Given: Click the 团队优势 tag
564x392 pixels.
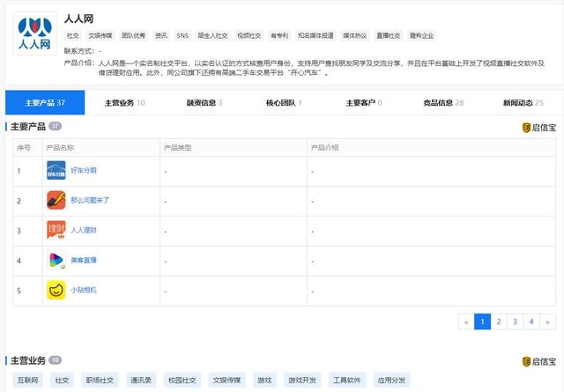Looking at the screenshot, I should click(133, 35).
